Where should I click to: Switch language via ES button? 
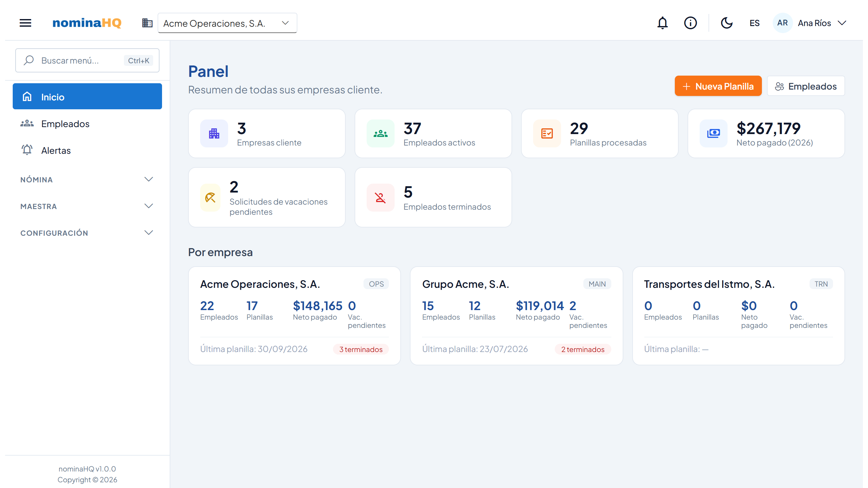[755, 23]
